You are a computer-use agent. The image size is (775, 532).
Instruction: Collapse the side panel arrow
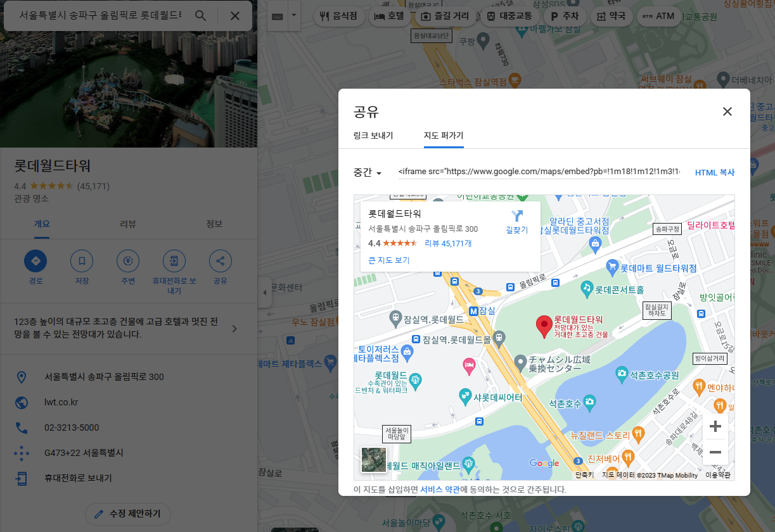click(265, 292)
